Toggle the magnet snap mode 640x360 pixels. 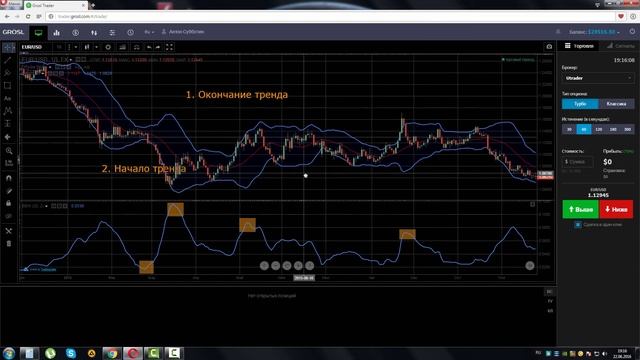(9, 178)
